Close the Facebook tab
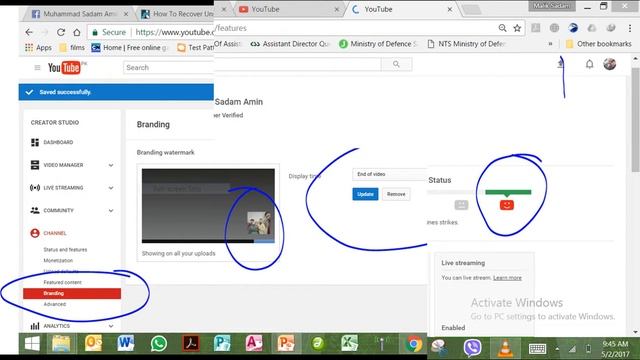Viewport: 640px width, 360px height. tap(126, 14)
